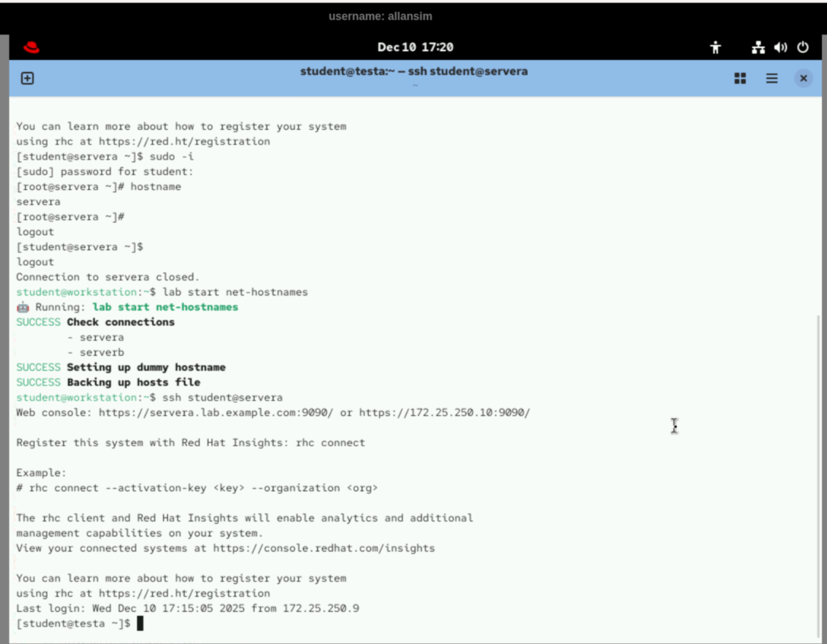The width and height of the screenshot is (827, 644).
Task: Click "Register this system with Red Hat Insights" line
Action: [x=190, y=443]
